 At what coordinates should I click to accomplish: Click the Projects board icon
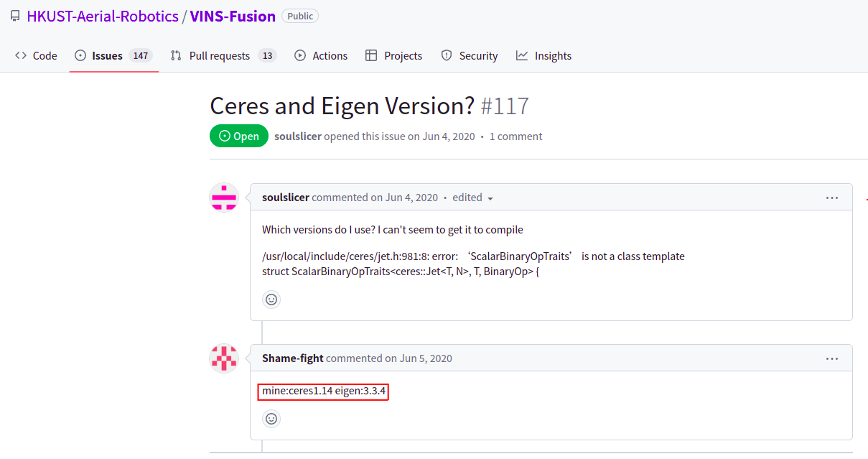point(371,55)
